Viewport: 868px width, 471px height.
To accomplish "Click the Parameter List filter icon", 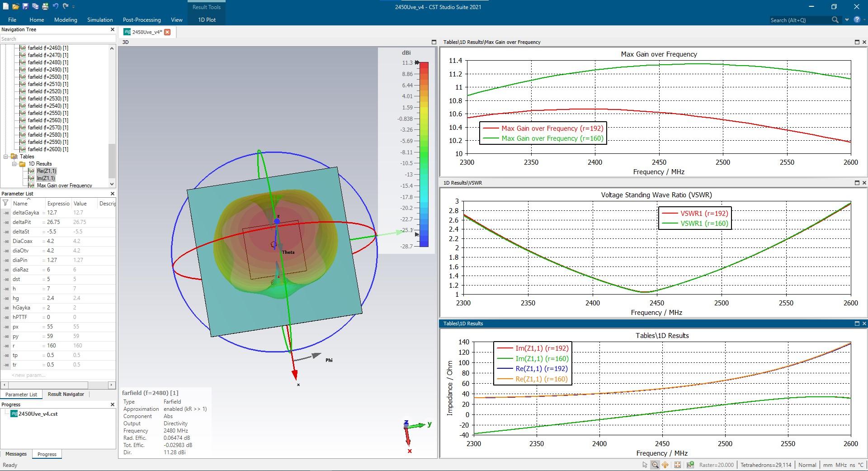I will pyautogui.click(x=5, y=204).
